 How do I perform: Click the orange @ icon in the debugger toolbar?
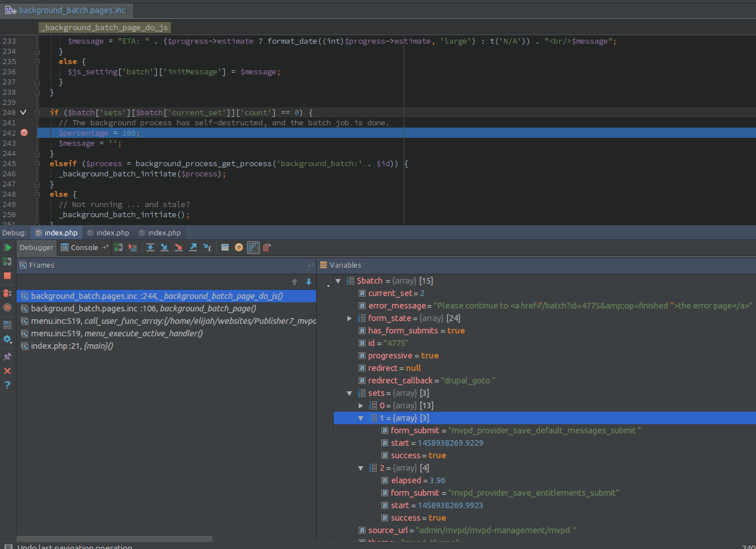pos(239,247)
